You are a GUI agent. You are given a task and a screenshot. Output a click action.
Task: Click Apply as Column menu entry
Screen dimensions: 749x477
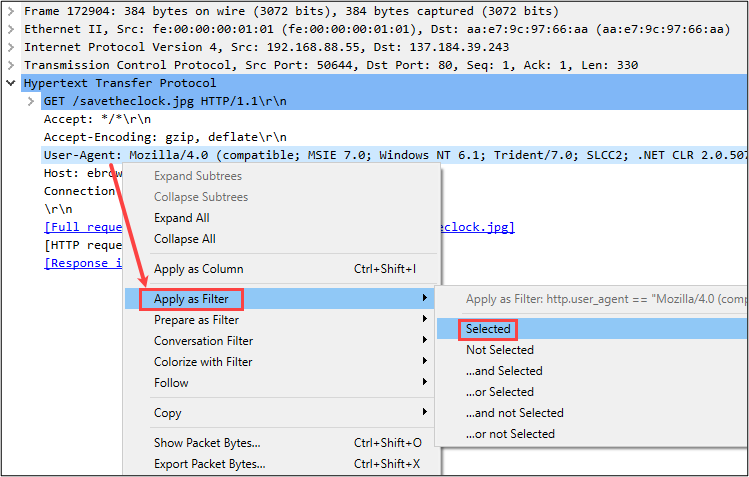198,269
